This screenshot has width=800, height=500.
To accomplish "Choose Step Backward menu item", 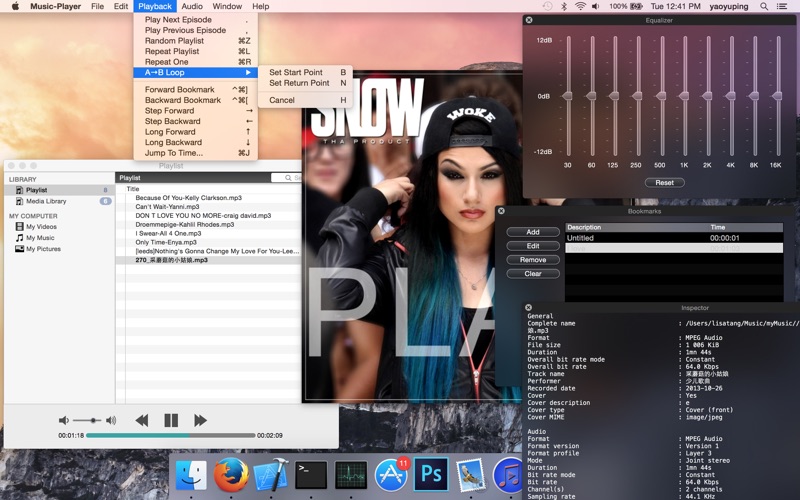I will (195, 121).
